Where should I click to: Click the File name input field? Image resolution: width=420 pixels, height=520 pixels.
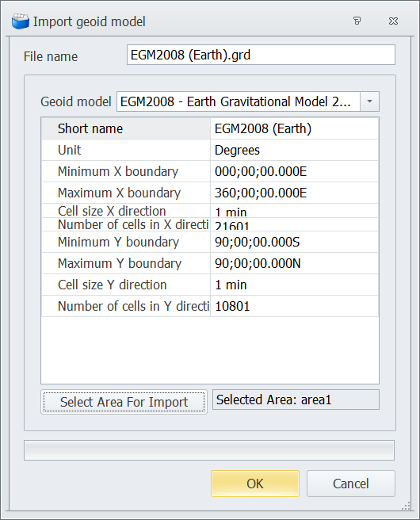tap(261, 55)
